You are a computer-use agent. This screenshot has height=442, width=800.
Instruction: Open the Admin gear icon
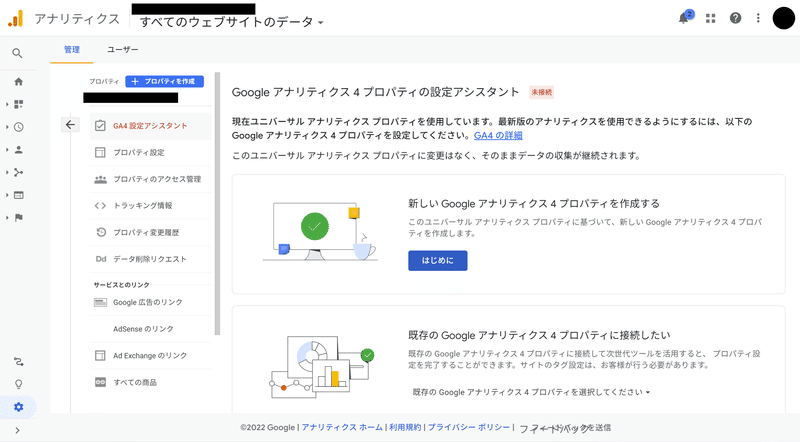(19, 407)
